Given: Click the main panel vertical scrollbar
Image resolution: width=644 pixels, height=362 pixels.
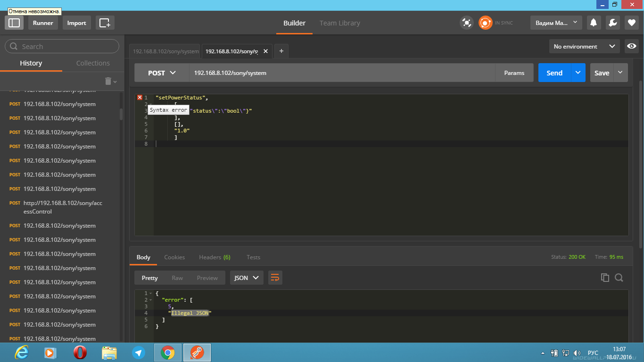Looking at the screenshot, I should point(641,164).
